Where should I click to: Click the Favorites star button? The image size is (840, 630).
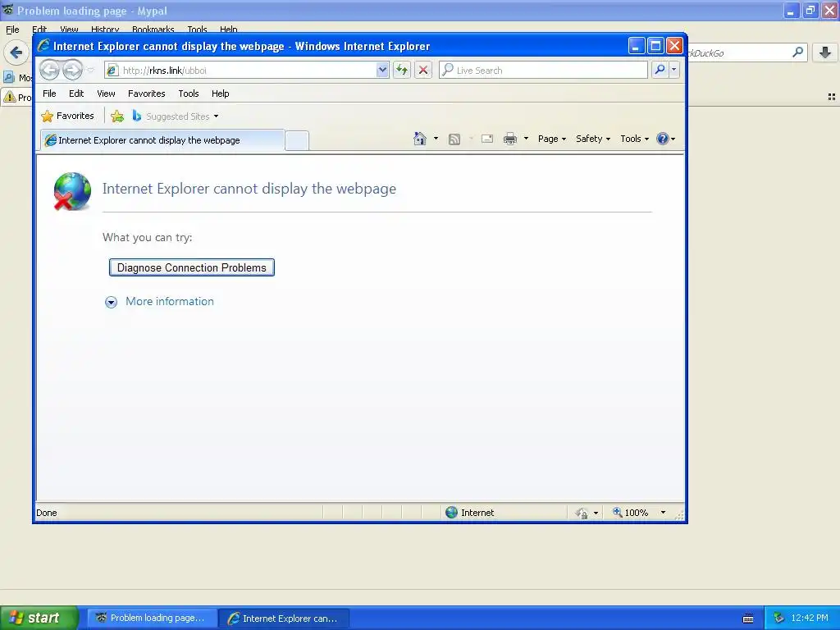(67, 116)
